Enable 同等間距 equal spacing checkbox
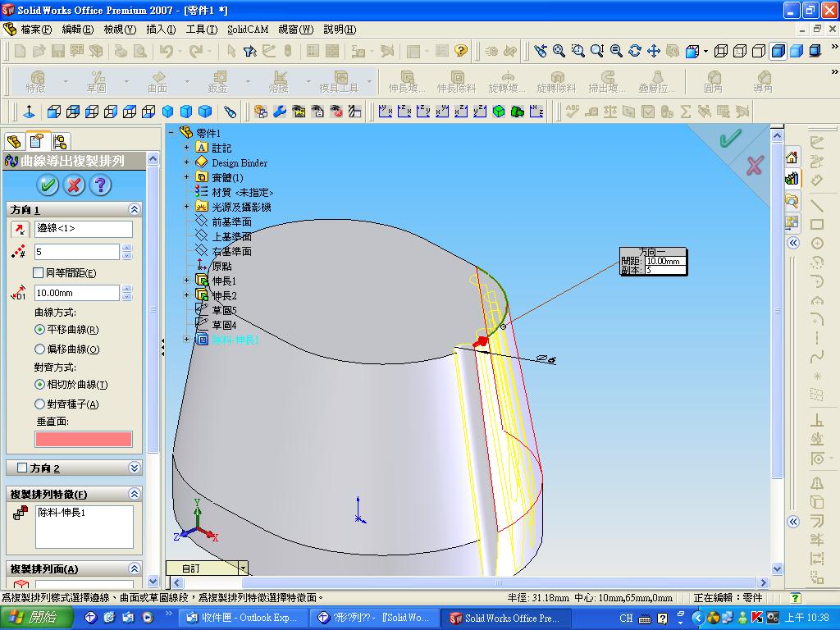This screenshot has width=840, height=630. coord(38,273)
